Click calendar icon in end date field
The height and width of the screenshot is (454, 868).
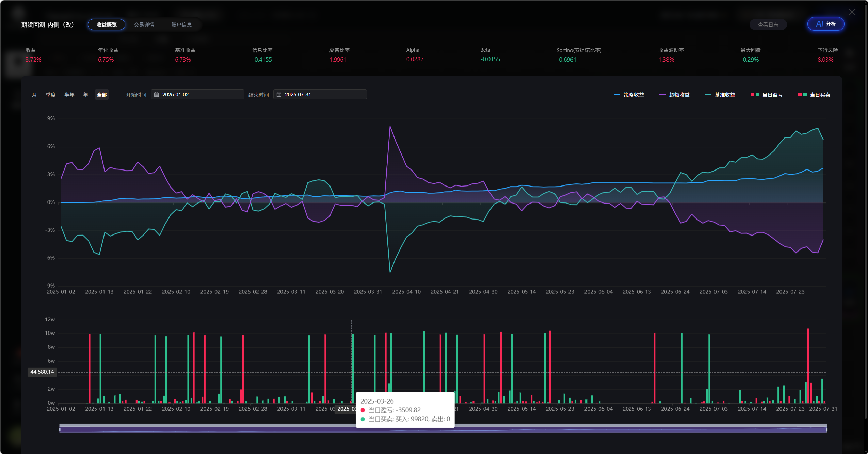point(279,94)
